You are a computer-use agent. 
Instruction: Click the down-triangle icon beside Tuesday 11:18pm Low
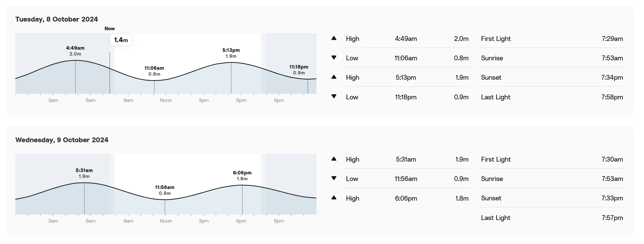click(x=334, y=96)
